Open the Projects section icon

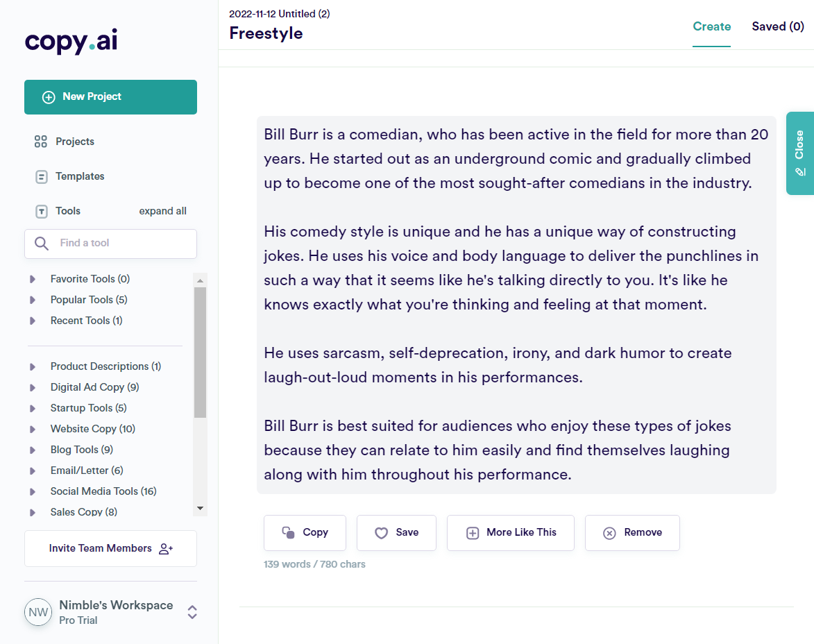tap(40, 141)
